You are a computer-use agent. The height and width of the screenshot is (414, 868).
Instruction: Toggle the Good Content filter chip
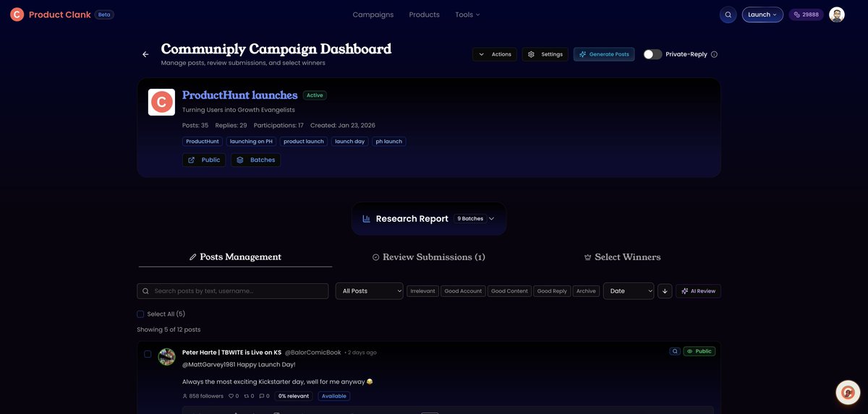point(509,291)
